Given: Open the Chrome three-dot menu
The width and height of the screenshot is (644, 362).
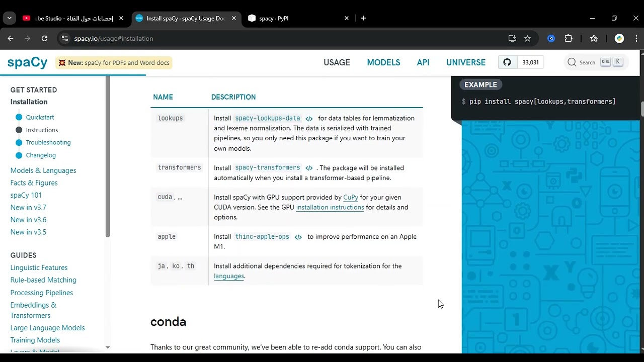Looking at the screenshot, I should (x=636, y=38).
